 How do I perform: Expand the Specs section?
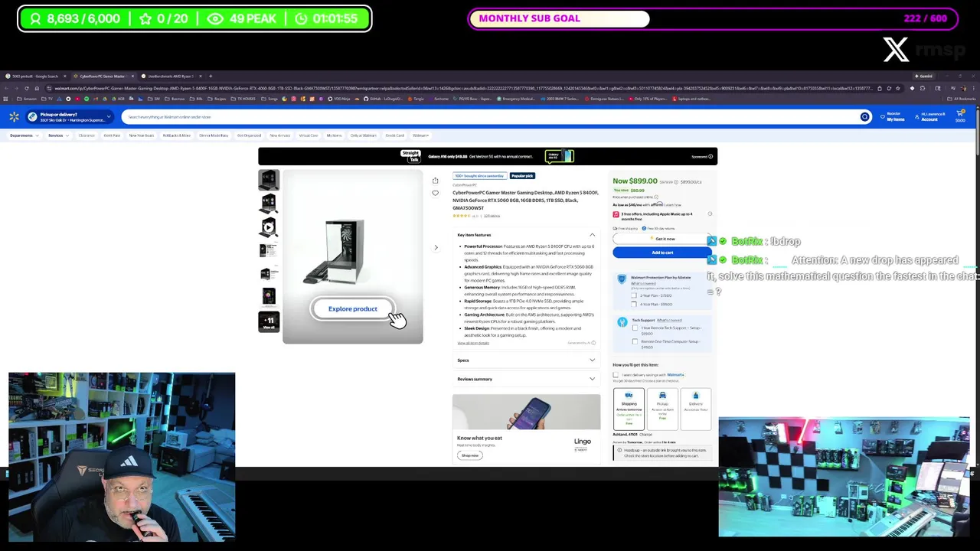click(x=592, y=360)
